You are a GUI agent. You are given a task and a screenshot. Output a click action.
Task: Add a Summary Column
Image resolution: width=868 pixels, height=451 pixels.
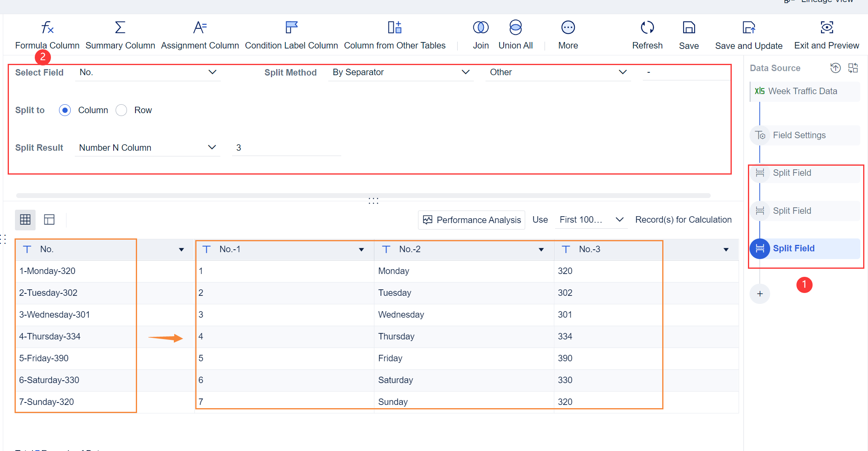pos(120,35)
